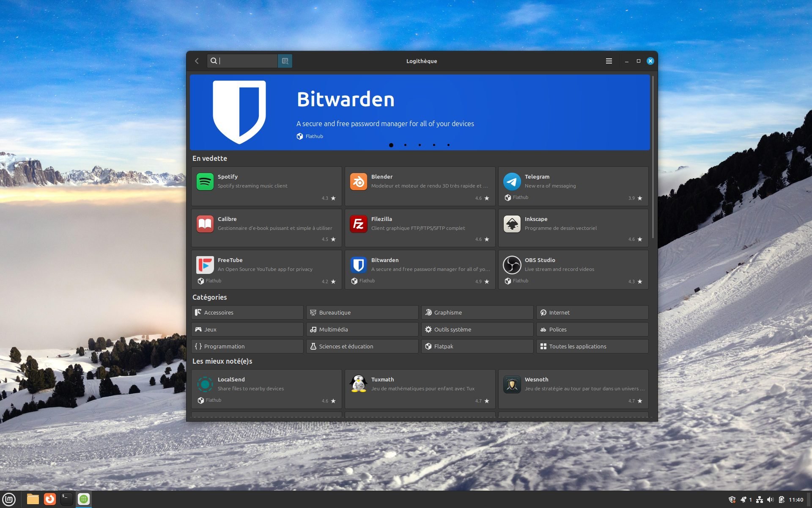Image resolution: width=812 pixels, height=508 pixels.
Task: Focus the search input field
Action: [x=242, y=61]
